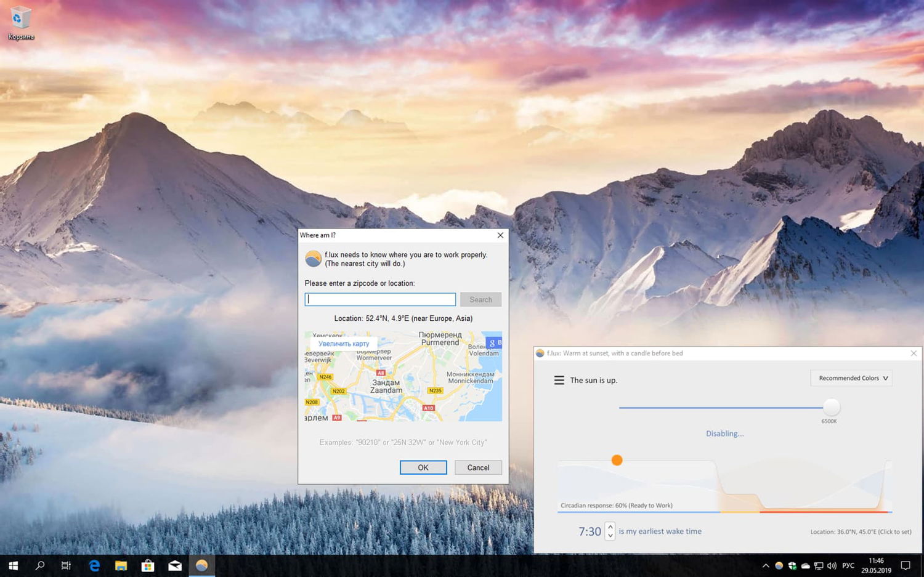This screenshot has width=924, height=577.
Task: Launch Microsoft Edge from the taskbar
Action: tap(94, 565)
